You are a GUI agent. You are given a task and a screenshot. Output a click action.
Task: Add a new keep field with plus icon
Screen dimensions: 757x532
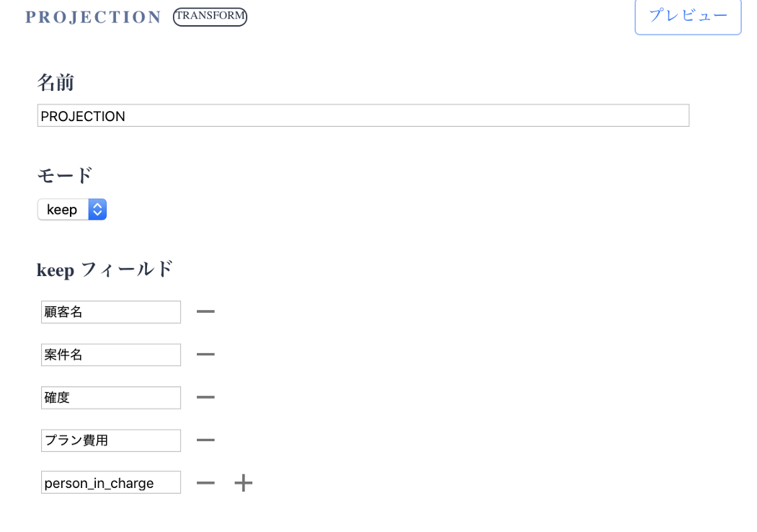pyautogui.click(x=244, y=483)
